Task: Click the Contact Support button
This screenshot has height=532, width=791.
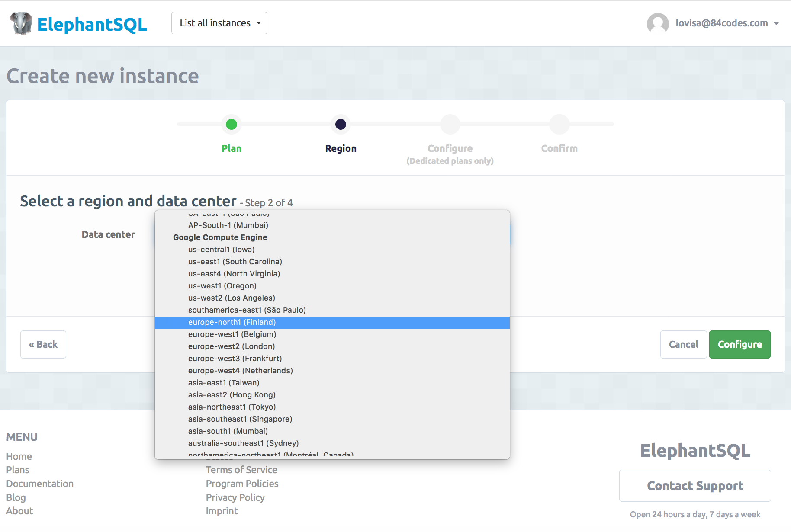Action: click(695, 486)
